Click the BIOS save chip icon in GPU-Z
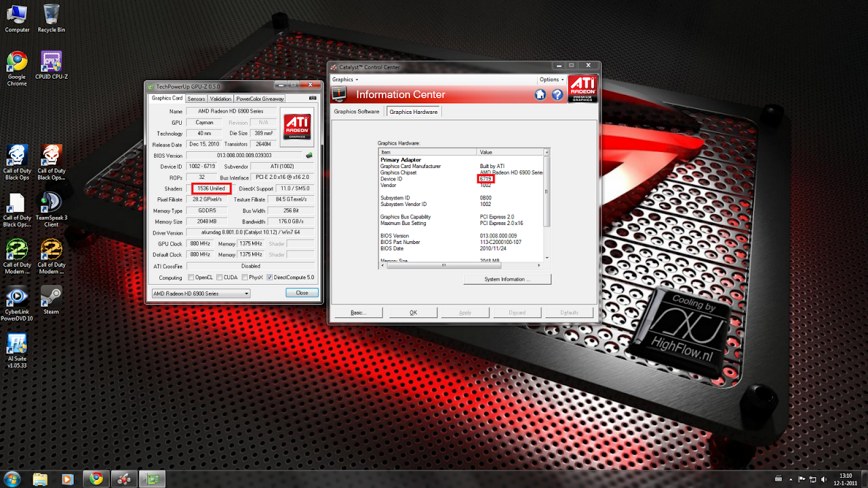The height and width of the screenshot is (488, 868). (x=310, y=155)
